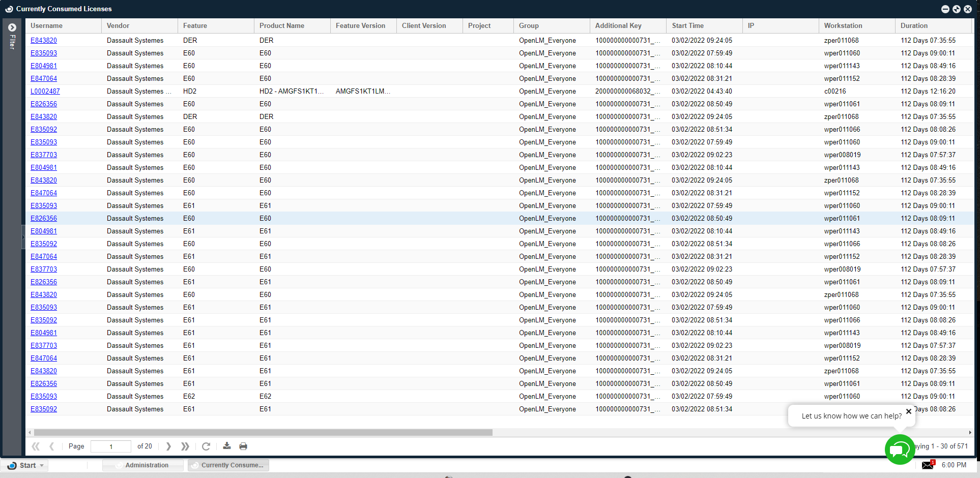
Task: Refresh the license list
Action: point(206,446)
